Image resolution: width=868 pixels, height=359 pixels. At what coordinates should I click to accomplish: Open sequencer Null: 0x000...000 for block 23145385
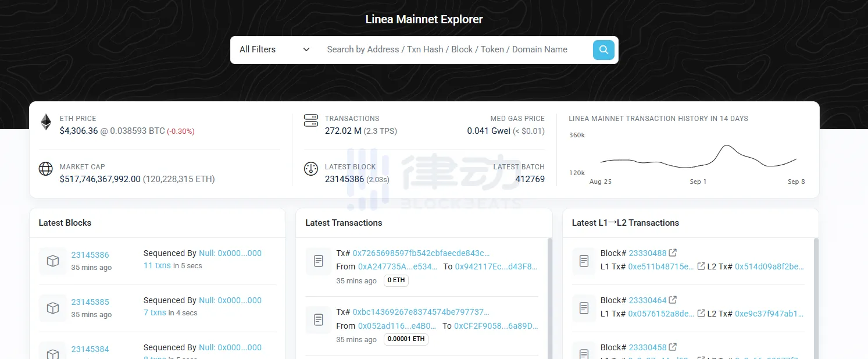click(x=230, y=300)
